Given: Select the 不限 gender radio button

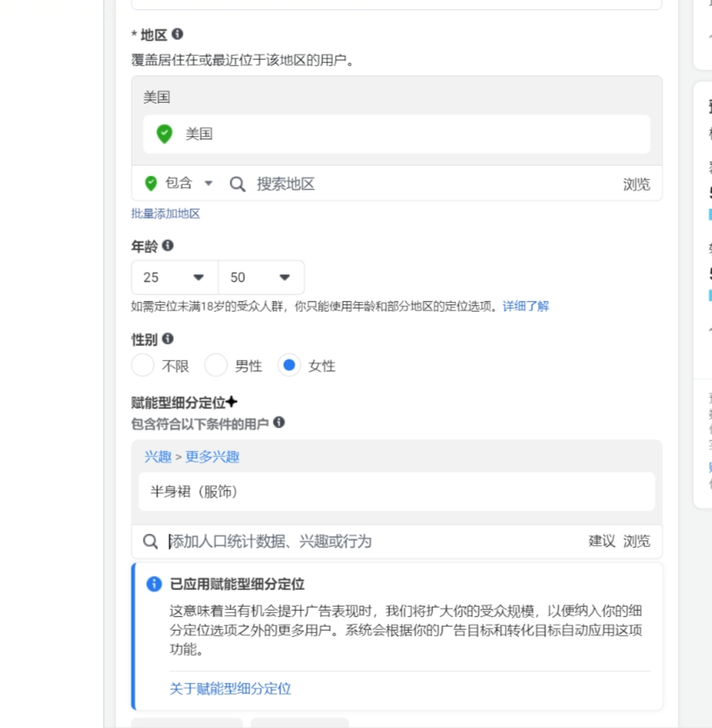Looking at the screenshot, I should click(x=143, y=366).
